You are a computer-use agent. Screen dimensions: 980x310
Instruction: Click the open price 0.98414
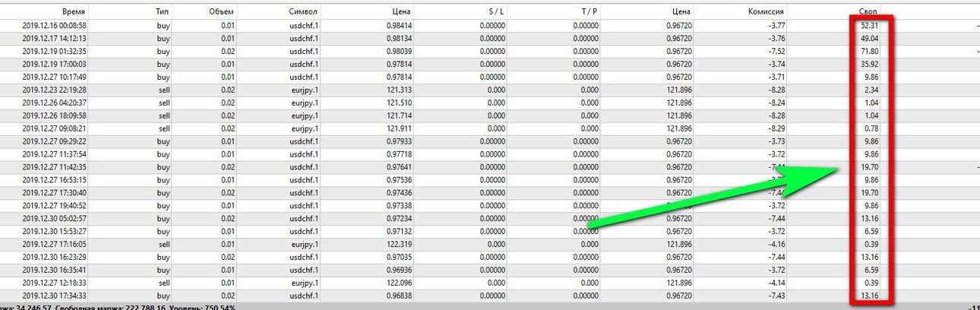[x=400, y=25]
